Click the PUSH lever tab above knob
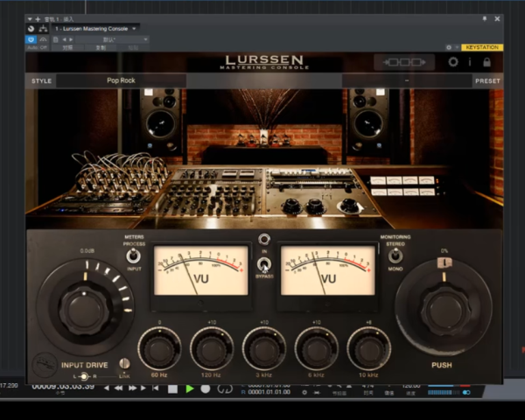 [444, 262]
